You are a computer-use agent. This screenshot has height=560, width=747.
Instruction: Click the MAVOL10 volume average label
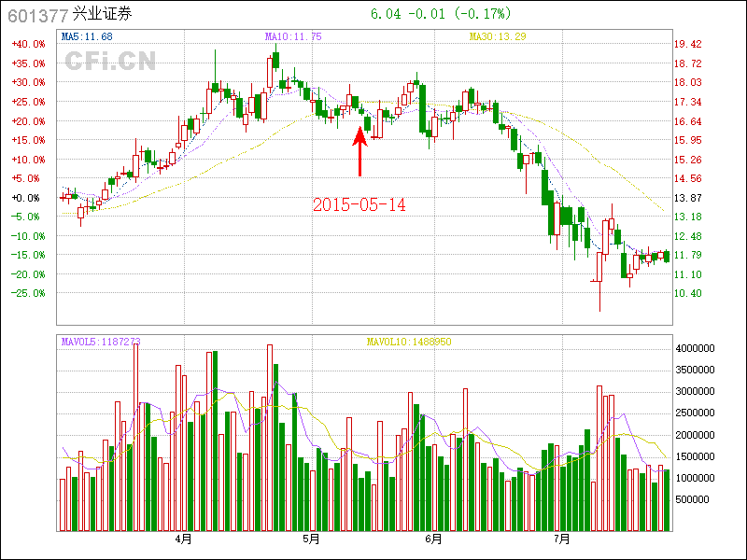[x=409, y=343]
